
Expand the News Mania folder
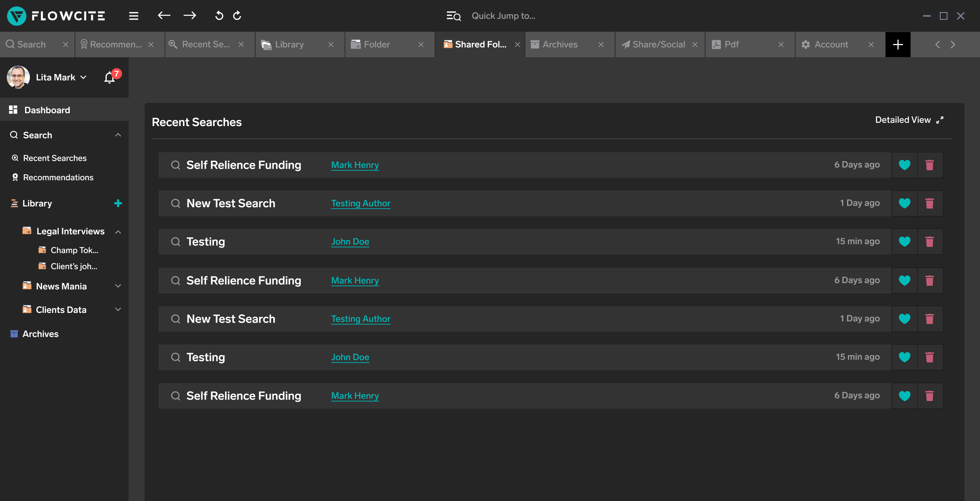click(x=118, y=286)
